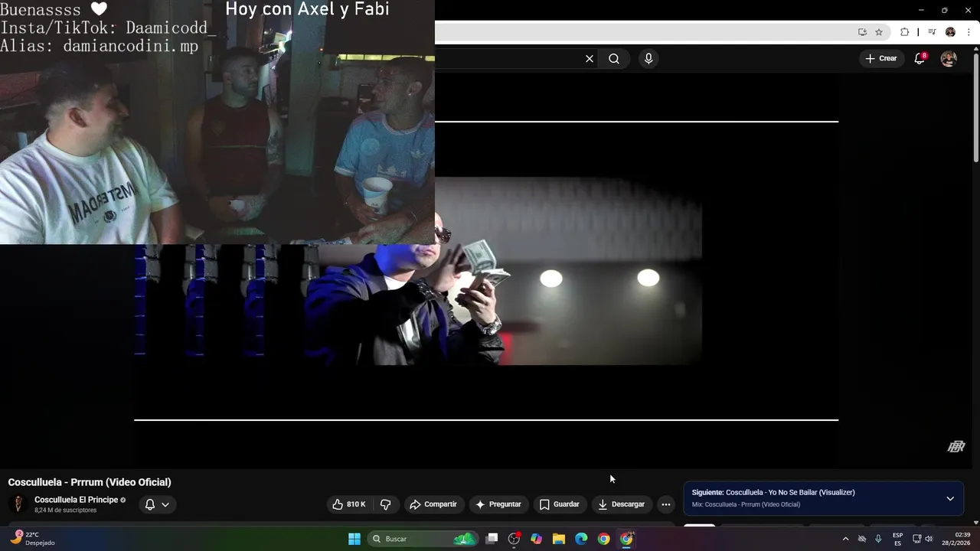The width and height of the screenshot is (980, 551).
Task: Click the video title Cosculluela - Prrrum
Action: tap(90, 482)
